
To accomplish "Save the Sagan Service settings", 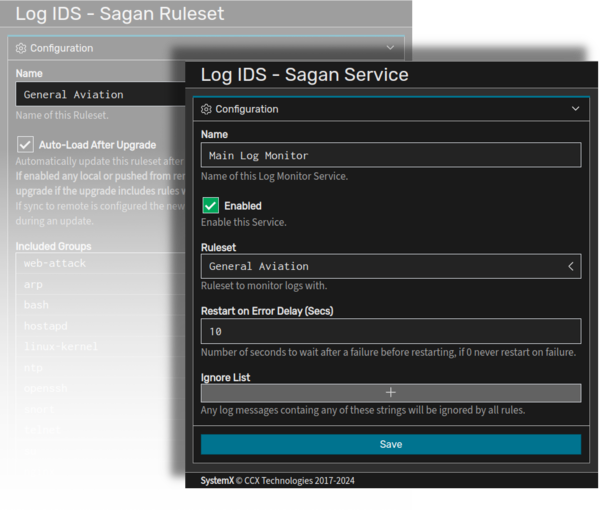I will click(391, 444).
